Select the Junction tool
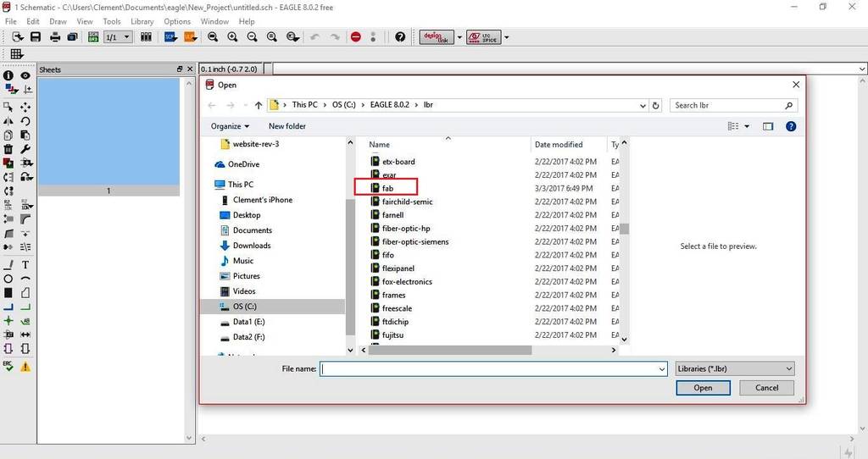 click(x=8, y=321)
